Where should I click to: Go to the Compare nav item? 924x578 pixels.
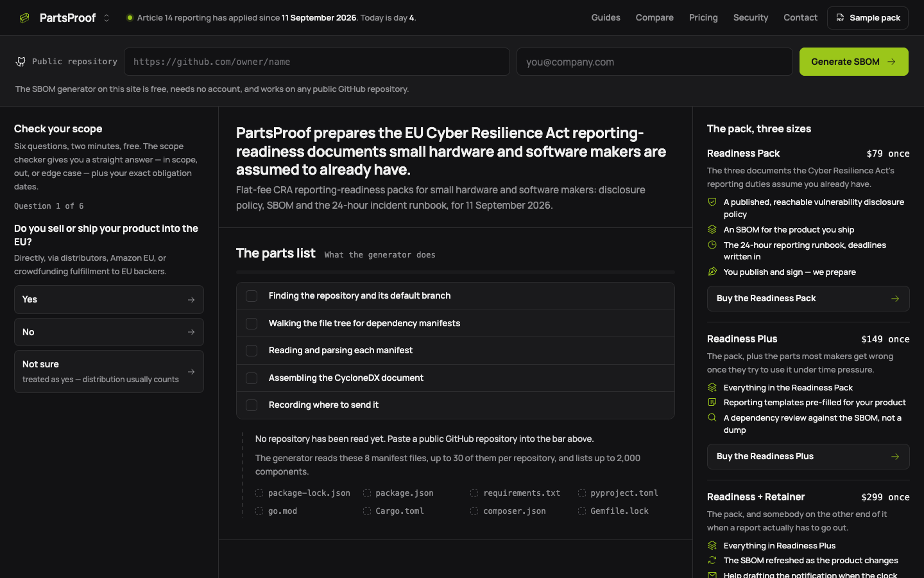pyautogui.click(x=654, y=18)
